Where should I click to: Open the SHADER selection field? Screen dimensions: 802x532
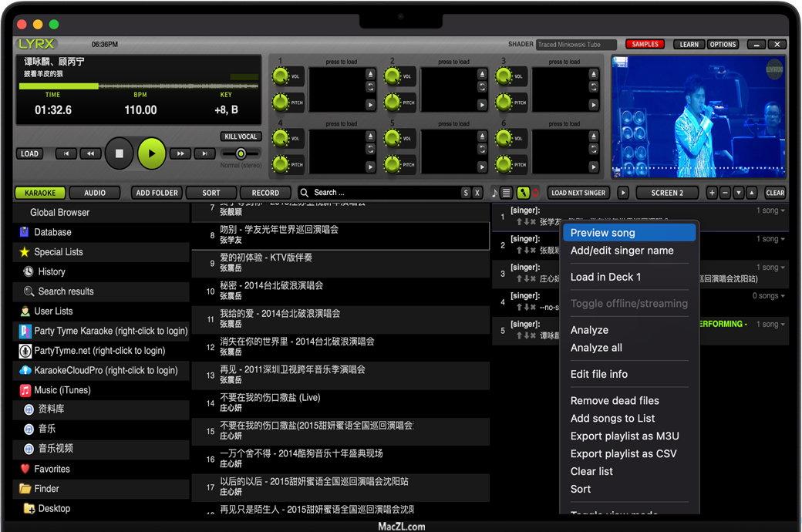pos(576,45)
